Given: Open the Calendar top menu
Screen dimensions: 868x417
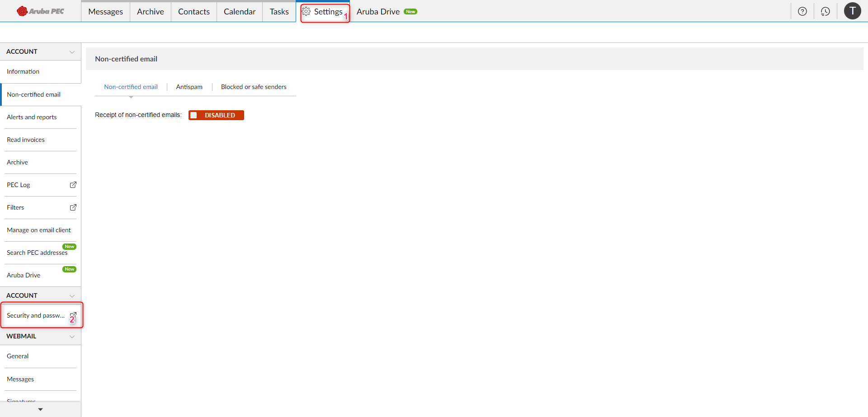Looking at the screenshot, I should tap(239, 12).
